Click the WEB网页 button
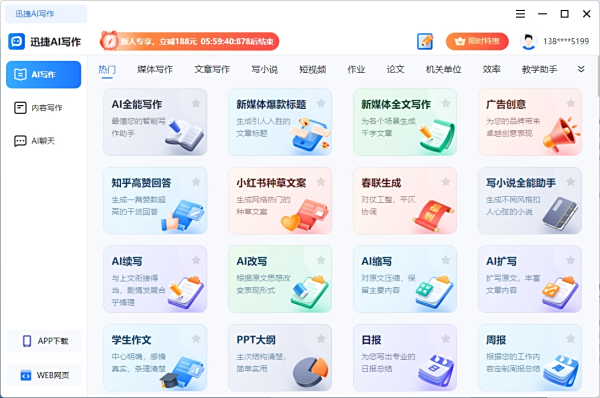Viewport: 600px width, 398px height. click(x=44, y=375)
